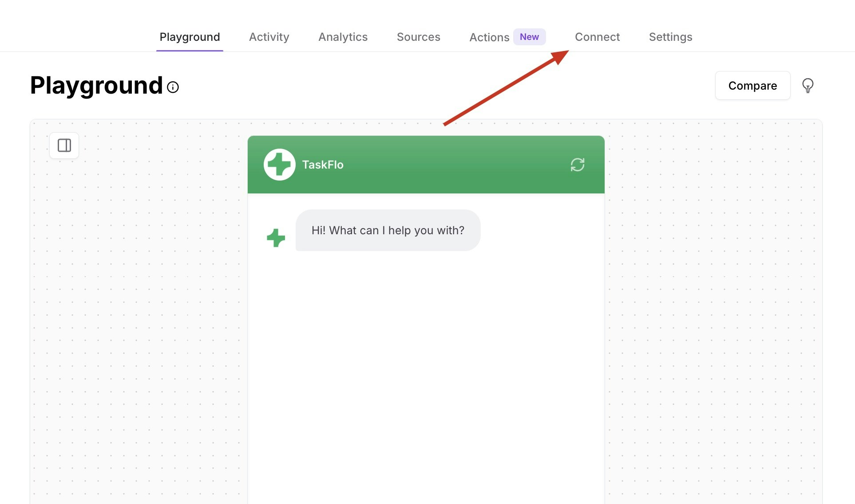Click the empty chat conversation area
The width and height of the screenshot is (855, 504).
[x=425, y=364]
